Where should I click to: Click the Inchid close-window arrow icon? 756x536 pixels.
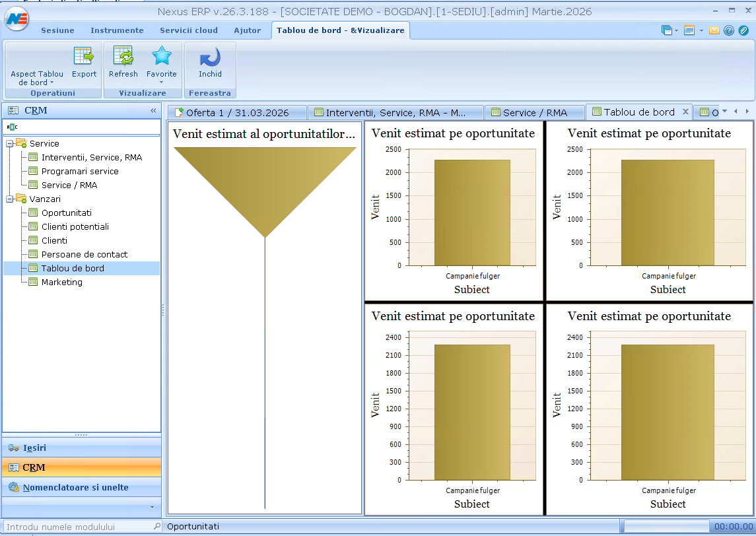point(210,57)
